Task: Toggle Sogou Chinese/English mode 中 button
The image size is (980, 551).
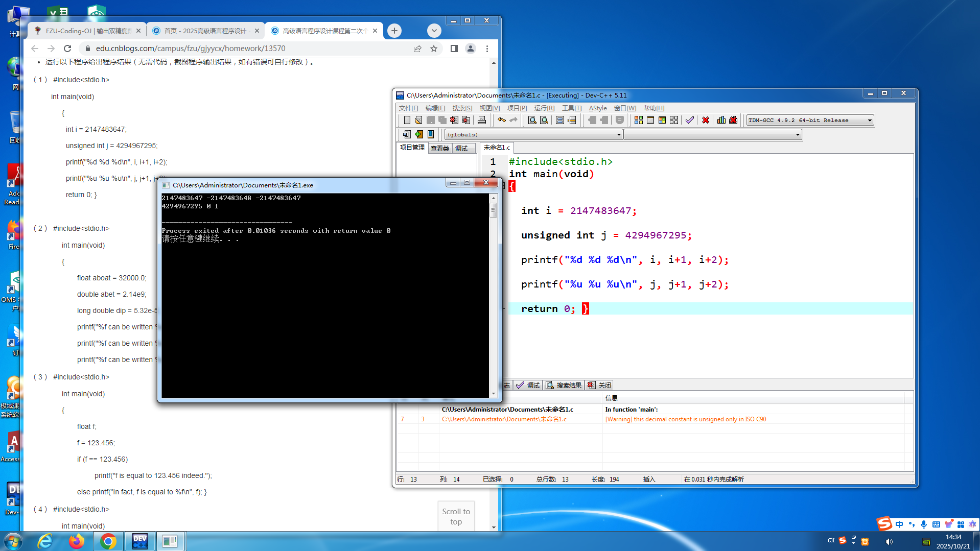Action: tap(899, 524)
